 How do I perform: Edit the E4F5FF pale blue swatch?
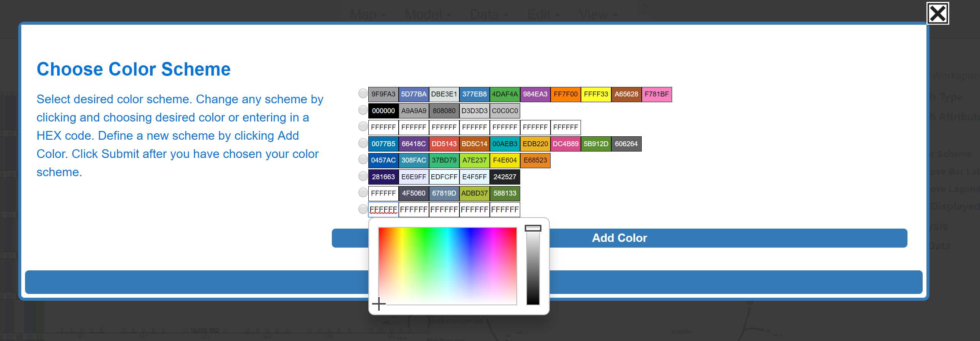[x=474, y=177]
